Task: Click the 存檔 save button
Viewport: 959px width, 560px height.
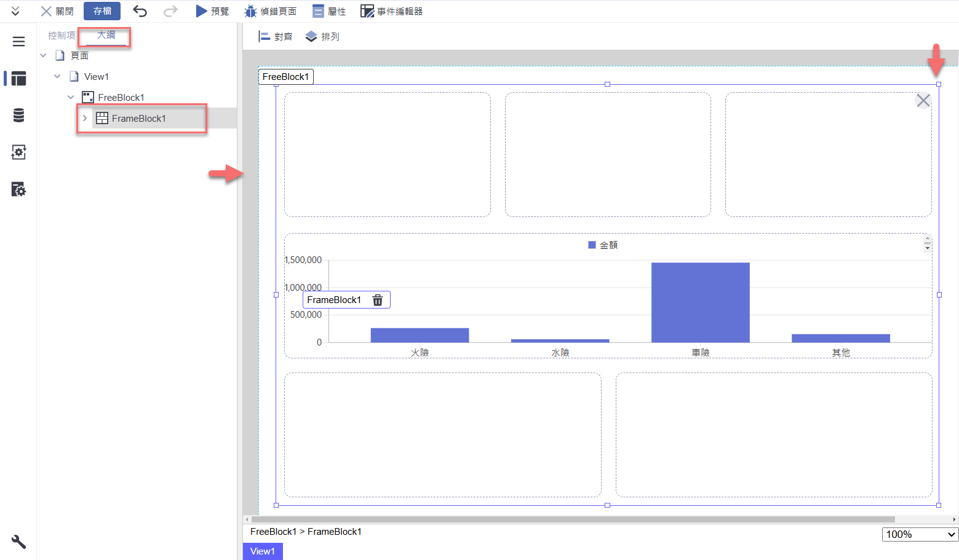Action: (x=102, y=11)
